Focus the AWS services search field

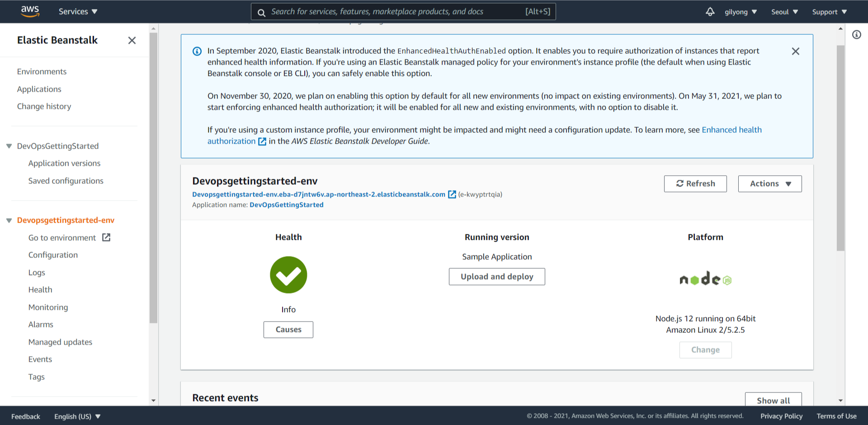[403, 12]
